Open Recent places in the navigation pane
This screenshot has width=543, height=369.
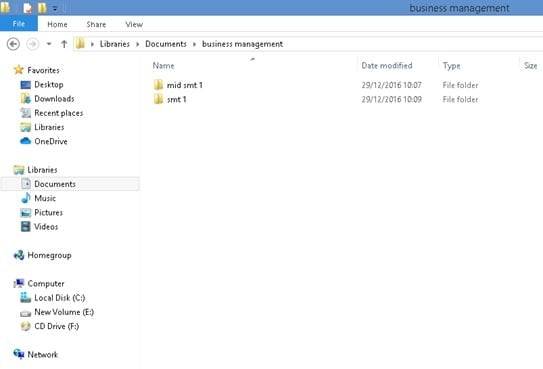[x=59, y=113]
